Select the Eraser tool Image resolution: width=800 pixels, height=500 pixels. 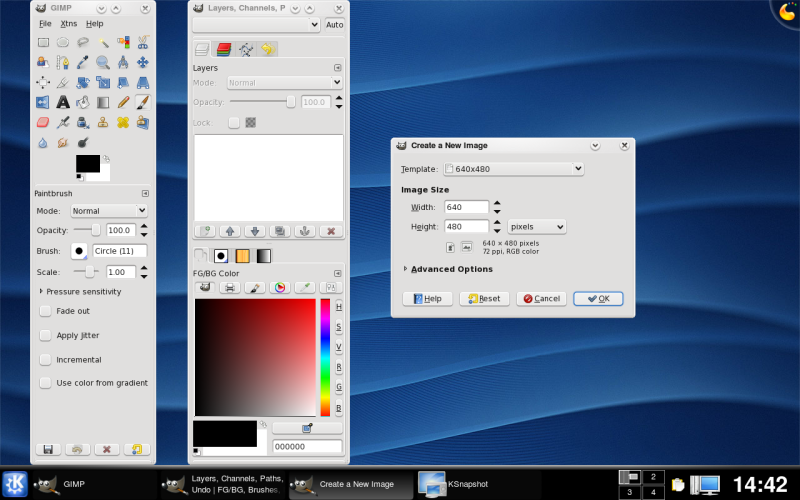click(x=43, y=122)
